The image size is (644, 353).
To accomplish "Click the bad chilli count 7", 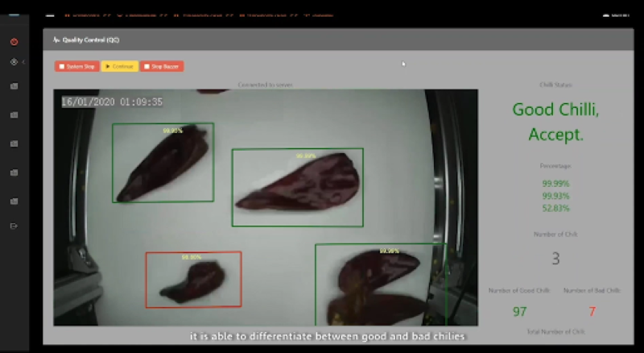I will click(x=592, y=312).
